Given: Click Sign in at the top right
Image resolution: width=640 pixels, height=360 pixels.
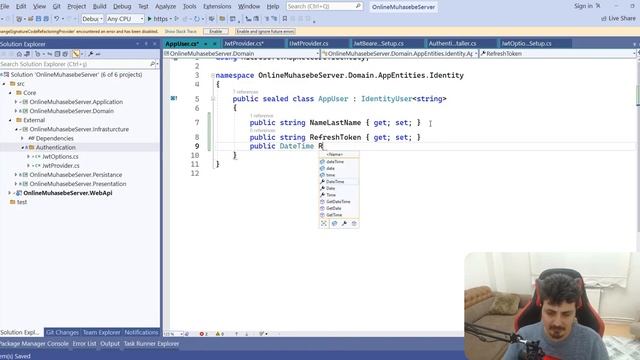Looking at the screenshot, I should point(583,6).
